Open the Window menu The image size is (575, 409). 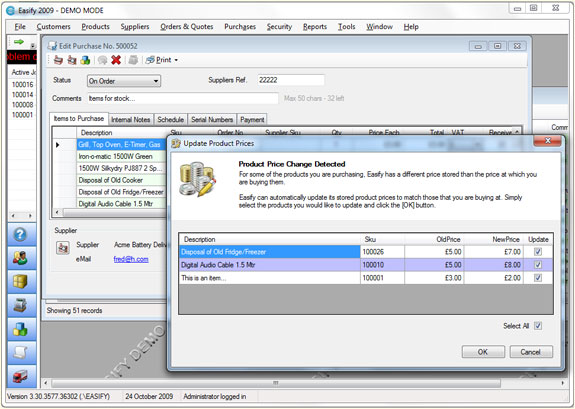[x=379, y=26]
